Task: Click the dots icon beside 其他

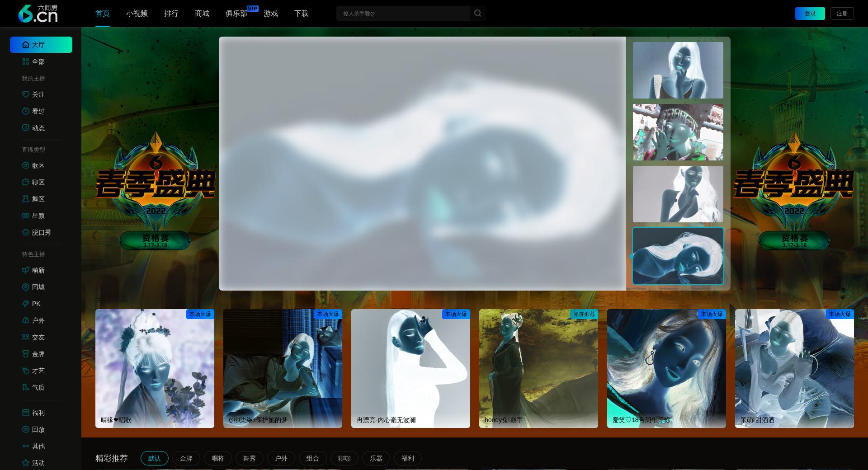Action: [26, 446]
